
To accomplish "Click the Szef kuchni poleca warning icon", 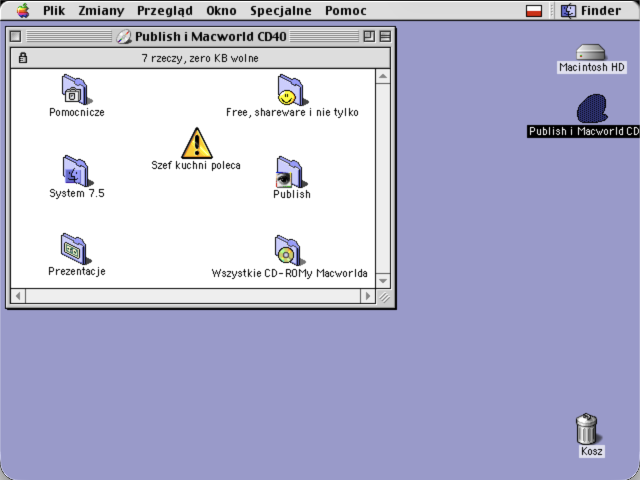I will pos(197,143).
